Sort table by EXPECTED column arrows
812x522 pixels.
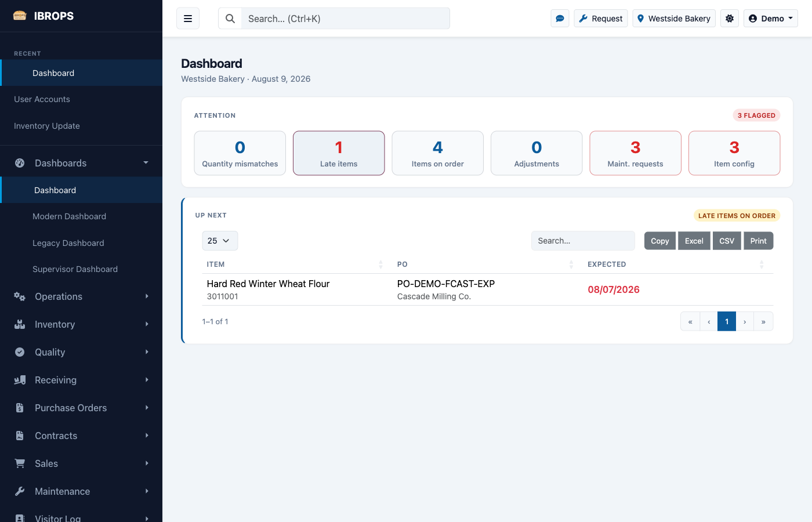(762, 264)
